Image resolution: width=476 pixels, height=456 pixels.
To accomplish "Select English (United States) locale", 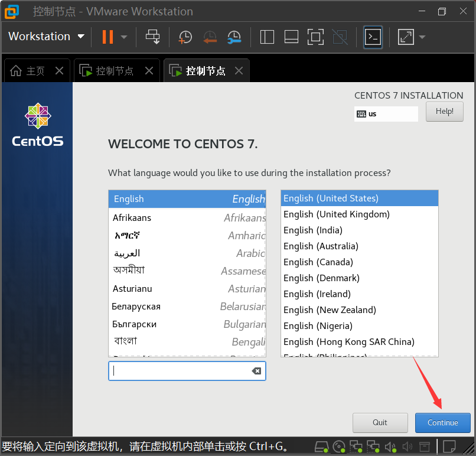I will (360, 198).
